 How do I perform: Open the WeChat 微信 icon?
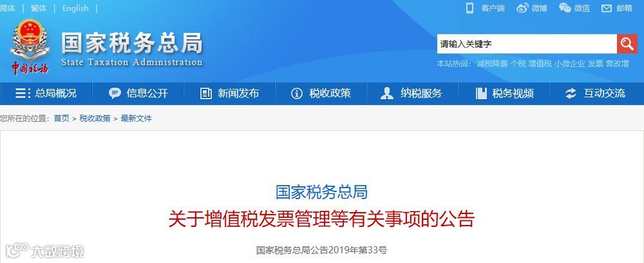point(565,8)
